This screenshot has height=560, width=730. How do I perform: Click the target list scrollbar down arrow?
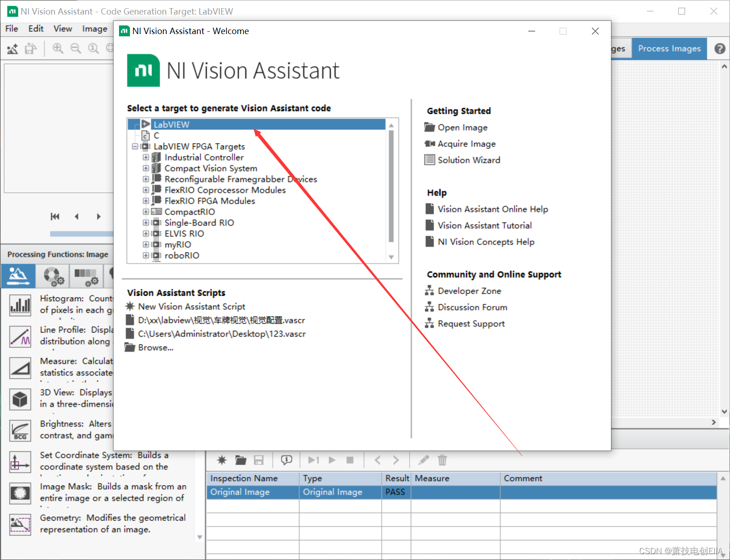tap(391, 257)
